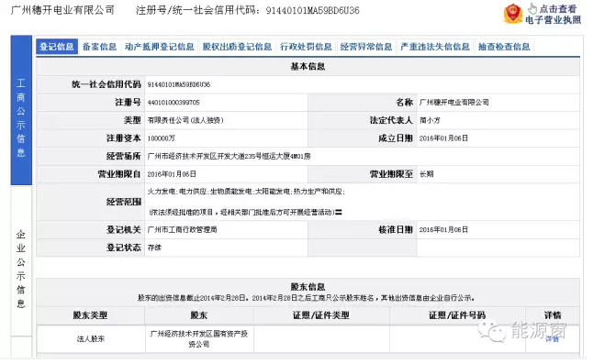Click the WeChat watermark logo icon
This screenshot has height=364, width=616.
point(491,332)
